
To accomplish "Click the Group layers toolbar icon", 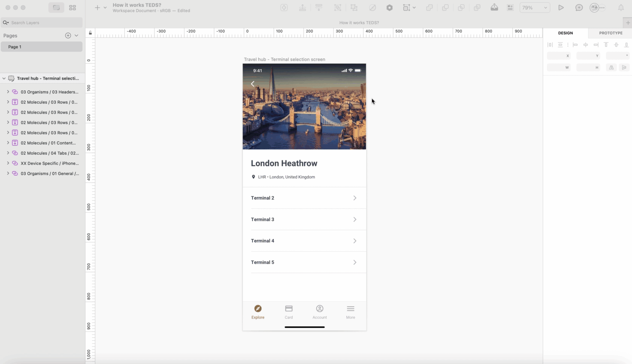I will pos(338,8).
